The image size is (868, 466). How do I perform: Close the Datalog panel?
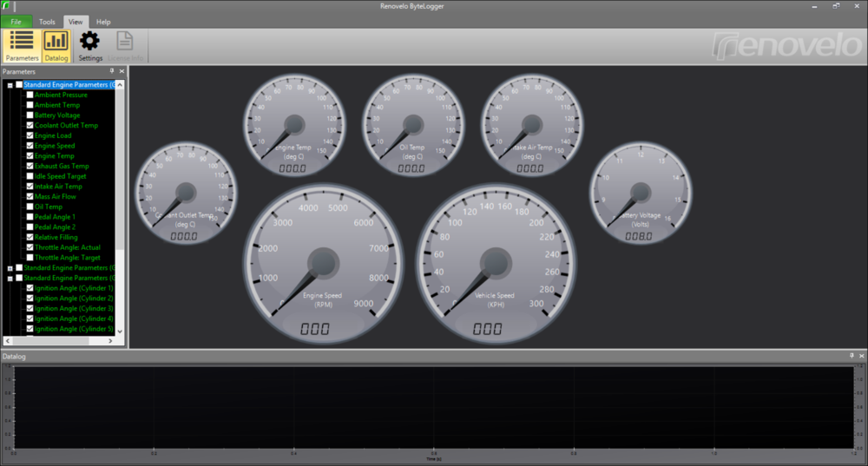click(x=861, y=356)
